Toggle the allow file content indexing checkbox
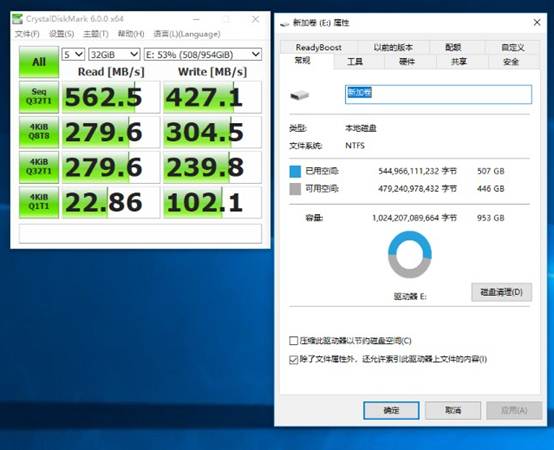 (x=293, y=360)
